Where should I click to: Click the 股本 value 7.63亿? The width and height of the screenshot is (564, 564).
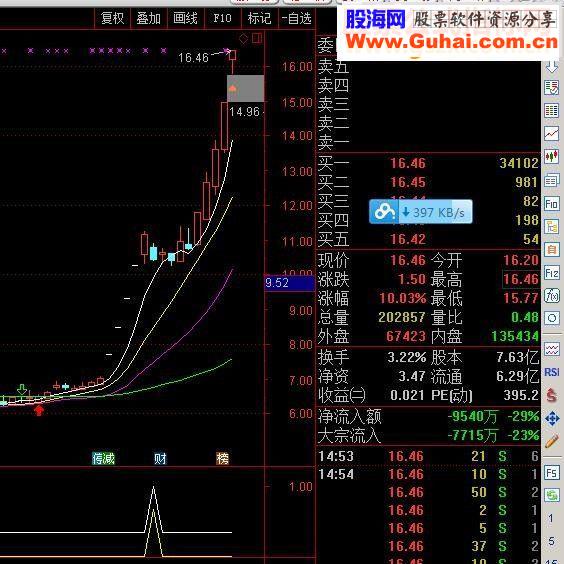coord(518,358)
